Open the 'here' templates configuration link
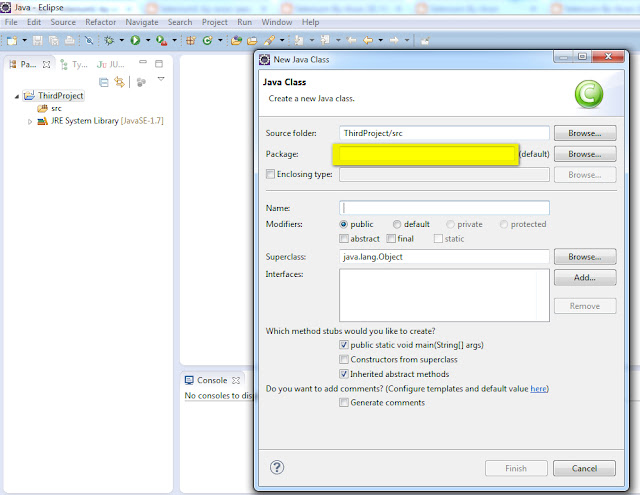Image resolution: width=640 pixels, height=495 pixels. (x=538, y=389)
